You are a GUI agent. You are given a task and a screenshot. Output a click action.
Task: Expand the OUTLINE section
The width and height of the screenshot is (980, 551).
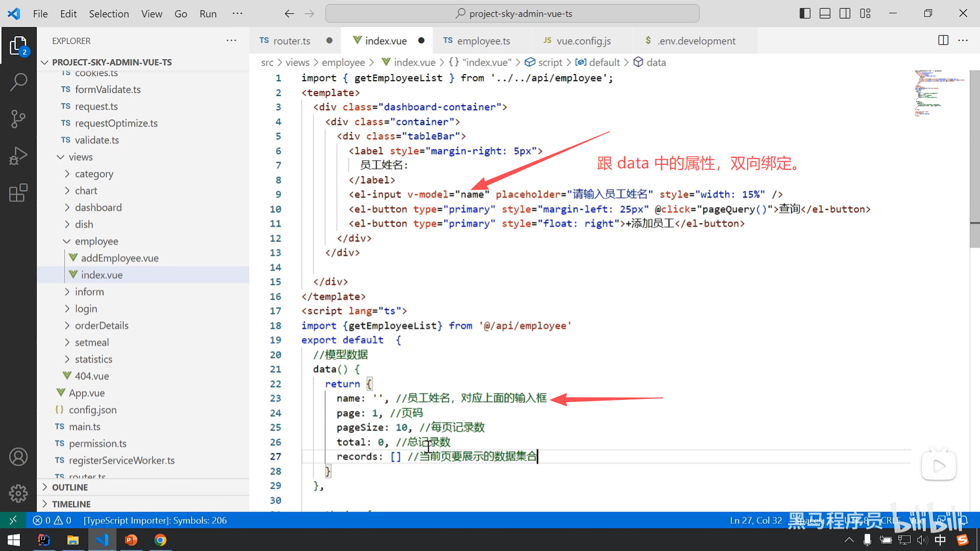coord(70,487)
